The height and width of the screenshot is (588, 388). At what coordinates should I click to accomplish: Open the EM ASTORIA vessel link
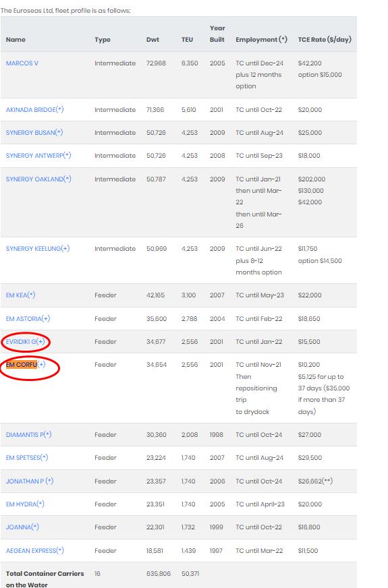(28, 318)
